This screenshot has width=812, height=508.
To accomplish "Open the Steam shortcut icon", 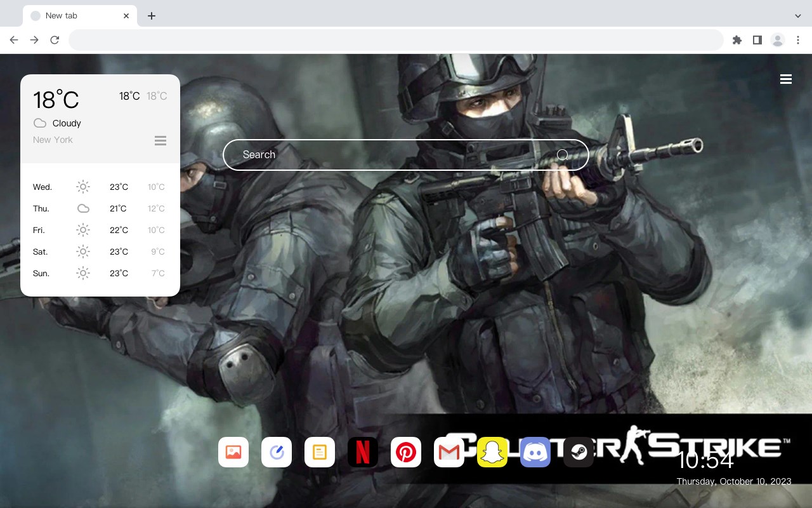I will click(579, 452).
